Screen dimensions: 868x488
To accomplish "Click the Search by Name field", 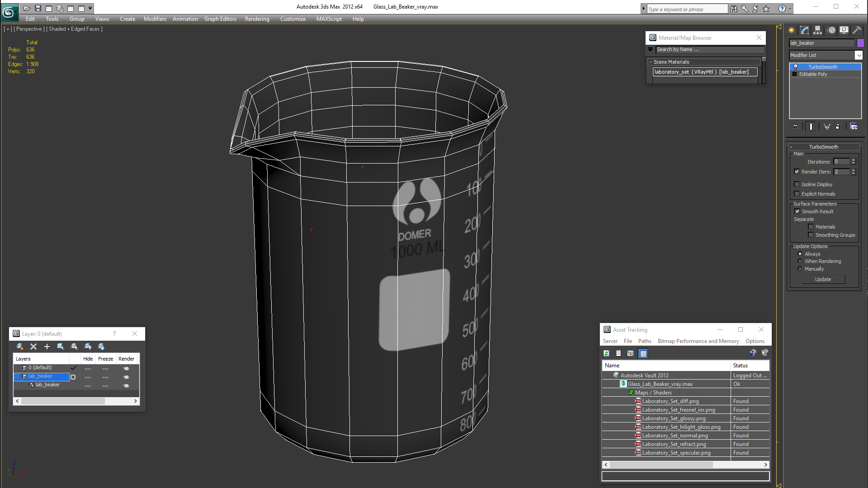I will coord(709,50).
